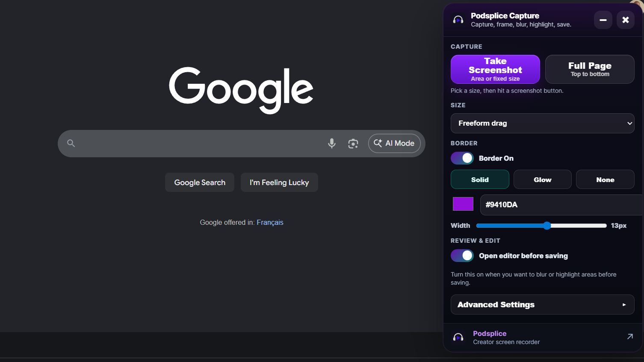Turn off the Border On toggle
Viewport: 644px width, 362px height.
coord(462,158)
